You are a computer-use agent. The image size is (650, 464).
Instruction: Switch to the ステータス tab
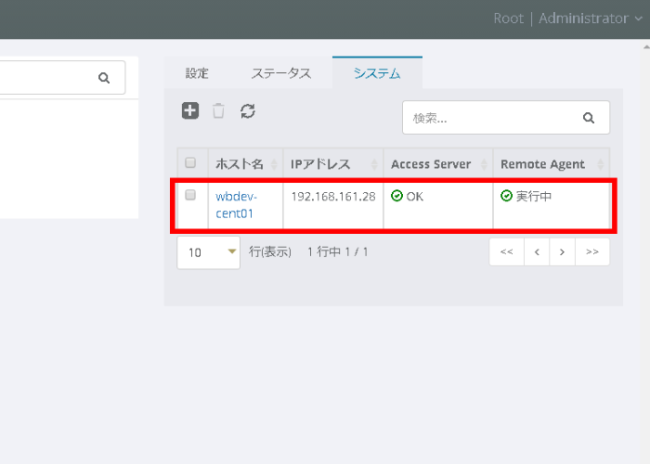click(281, 73)
